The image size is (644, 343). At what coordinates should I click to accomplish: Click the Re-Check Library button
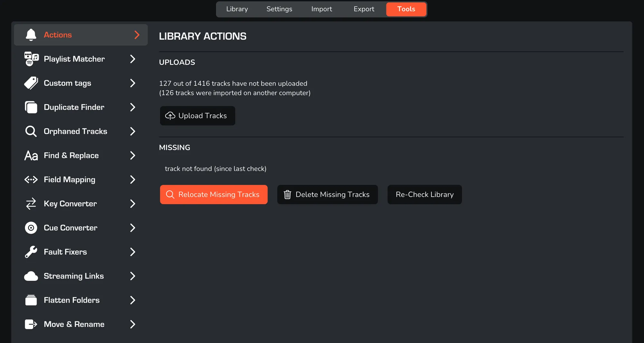[425, 194]
